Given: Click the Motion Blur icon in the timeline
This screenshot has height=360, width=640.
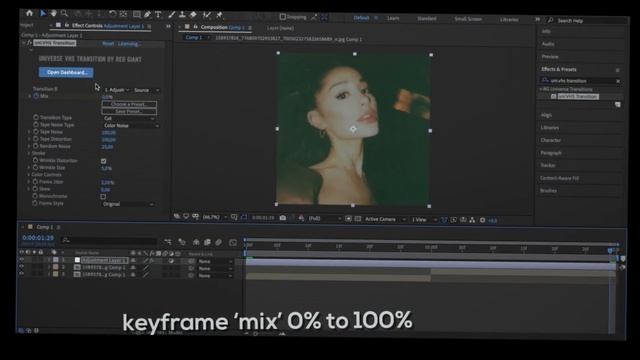Looking at the screenshot, I should (x=218, y=242).
